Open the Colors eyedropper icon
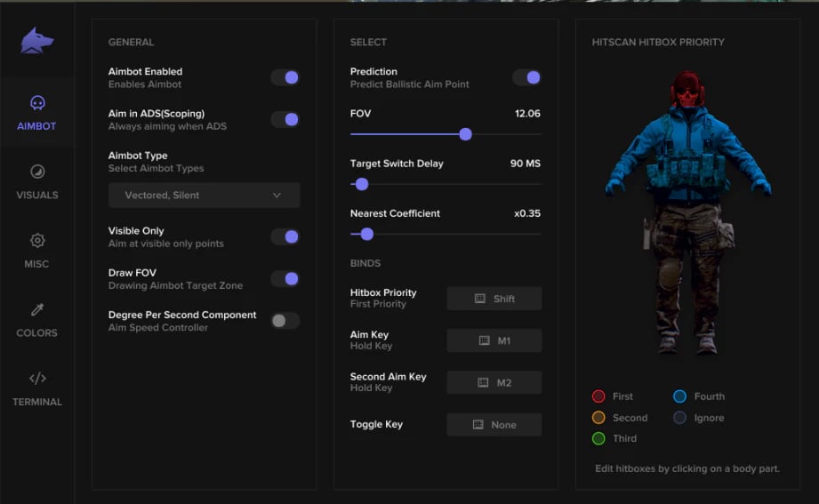The image size is (819, 504). point(37,309)
